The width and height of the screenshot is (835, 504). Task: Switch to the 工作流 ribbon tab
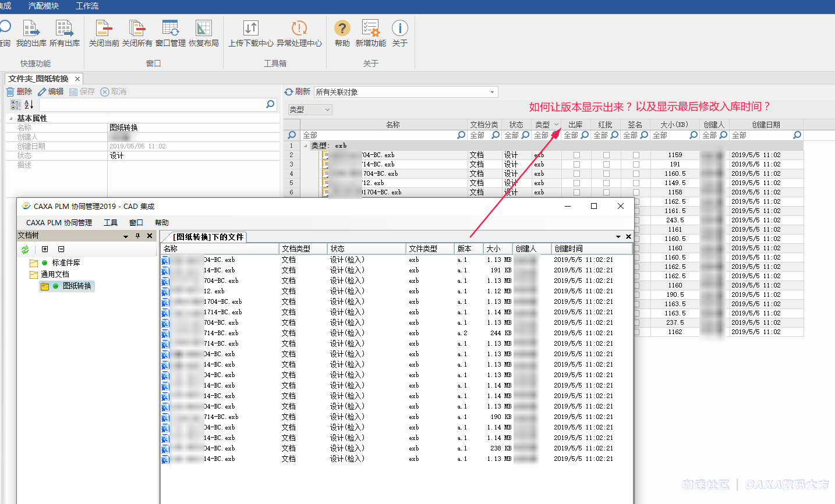point(87,6)
